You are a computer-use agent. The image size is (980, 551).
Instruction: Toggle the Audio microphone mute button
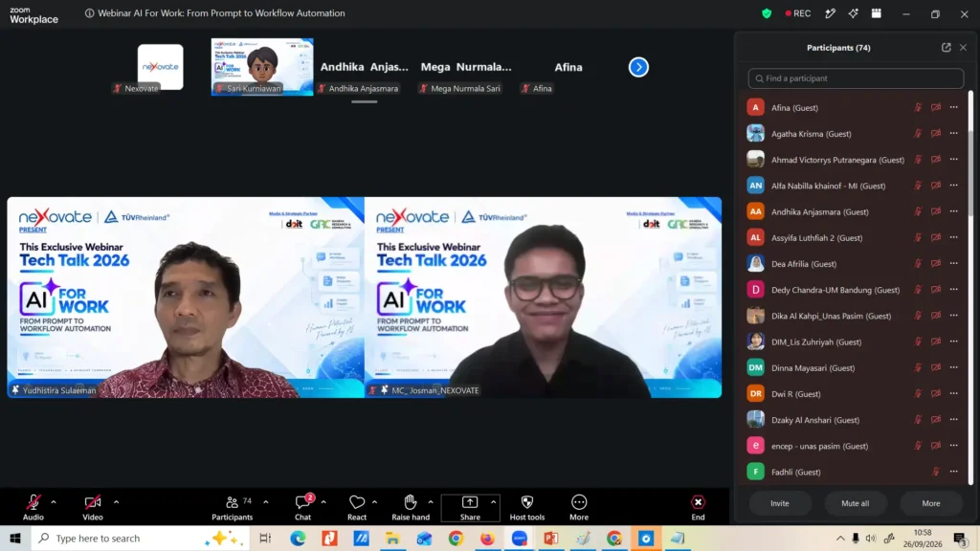pos(33,507)
